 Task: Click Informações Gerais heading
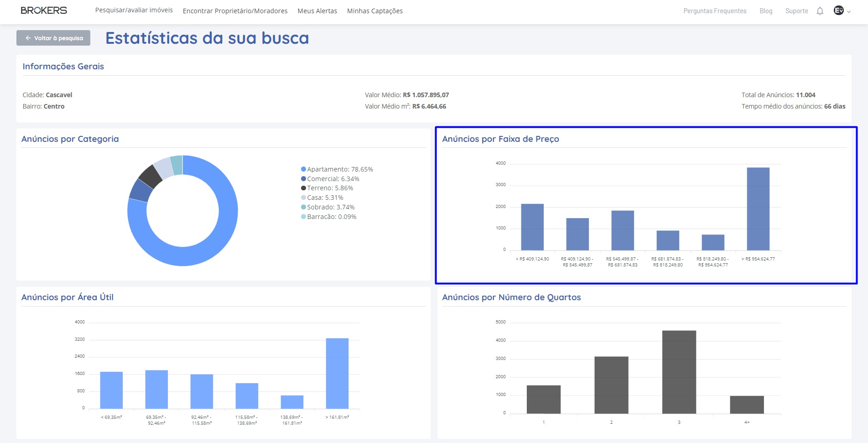pyautogui.click(x=63, y=67)
